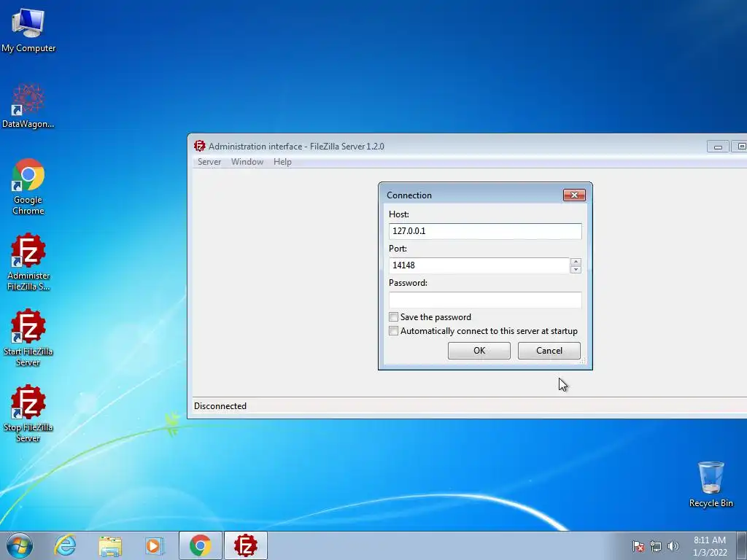Select Start FileZilla Server desktop icon

click(x=28, y=337)
